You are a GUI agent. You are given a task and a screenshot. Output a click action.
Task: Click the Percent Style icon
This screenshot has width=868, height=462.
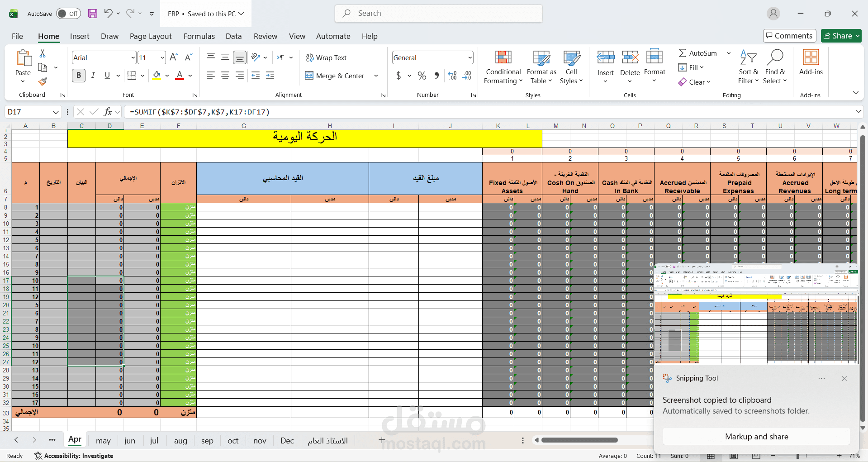(422, 76)
